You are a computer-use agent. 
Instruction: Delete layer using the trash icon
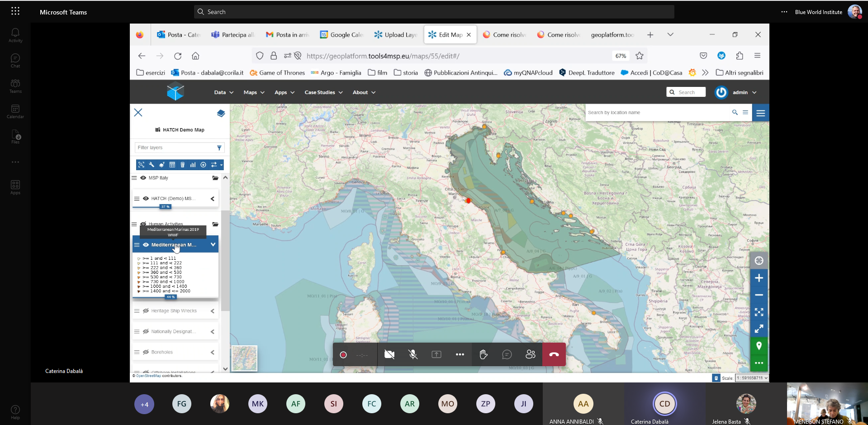coord(183,165)
